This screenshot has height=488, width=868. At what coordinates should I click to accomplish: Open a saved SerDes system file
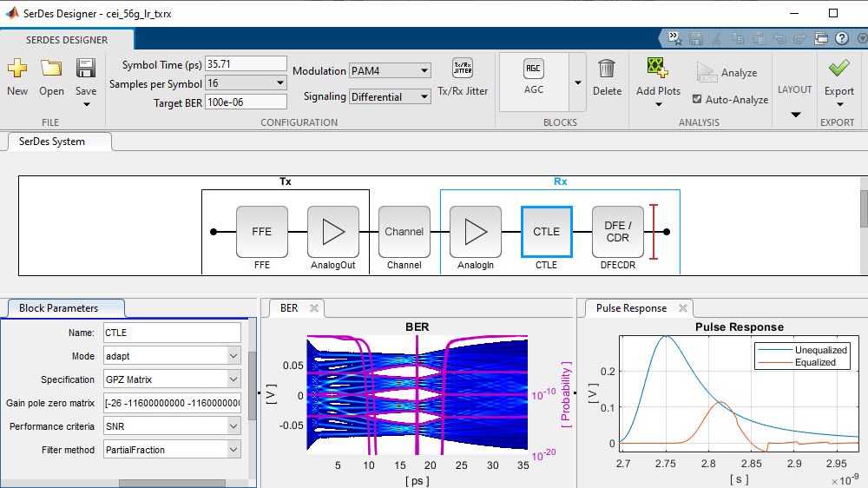tap(51, 70)
